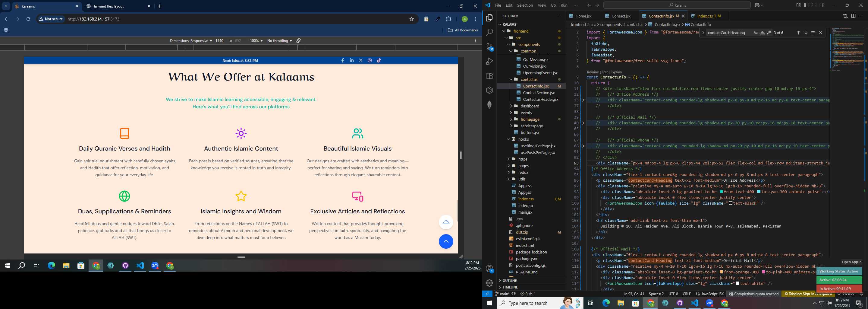The height and width of the screenshot is (309, 868).
Task: Open Manage gear in VS Code
Action: point(489,283)
